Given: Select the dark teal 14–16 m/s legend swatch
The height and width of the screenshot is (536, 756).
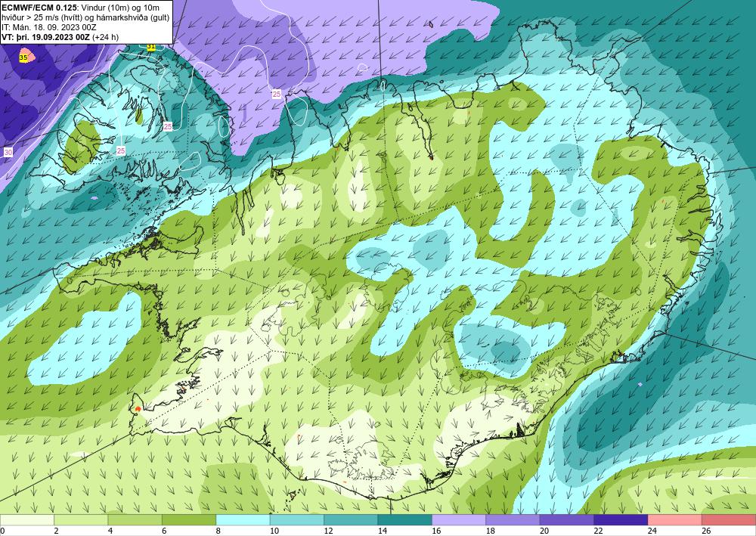Looking at the screenshot, I should 405,519.
